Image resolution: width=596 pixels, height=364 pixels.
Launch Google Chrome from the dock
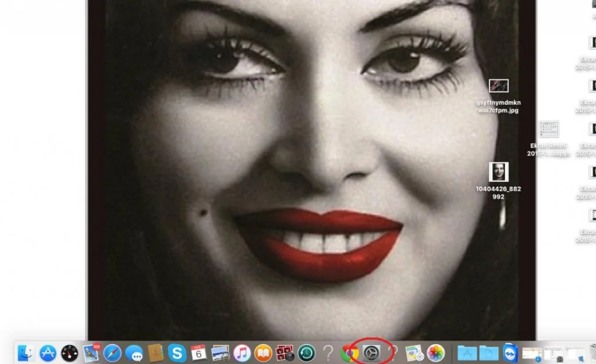click(x=349, y=353)
